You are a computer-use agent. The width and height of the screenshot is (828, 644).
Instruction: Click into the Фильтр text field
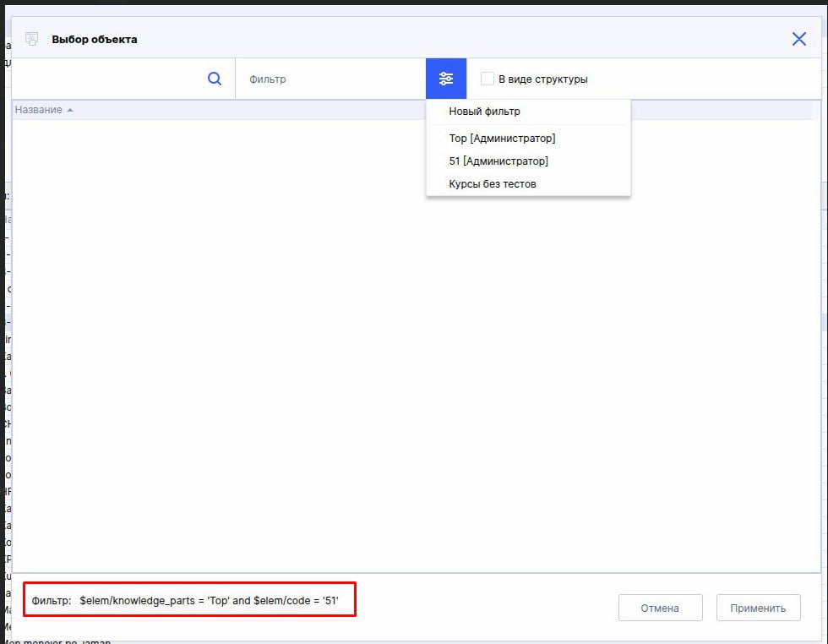(330, 79)
